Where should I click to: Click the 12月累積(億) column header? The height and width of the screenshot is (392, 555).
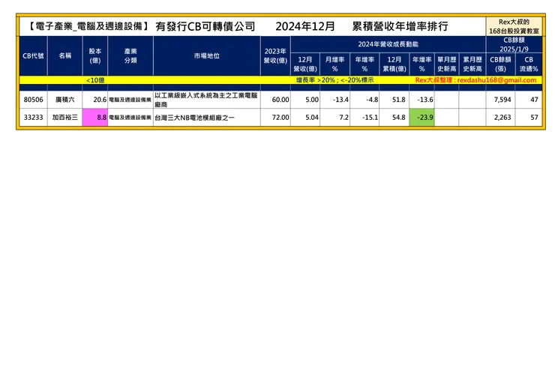click(x=394, y=64)
